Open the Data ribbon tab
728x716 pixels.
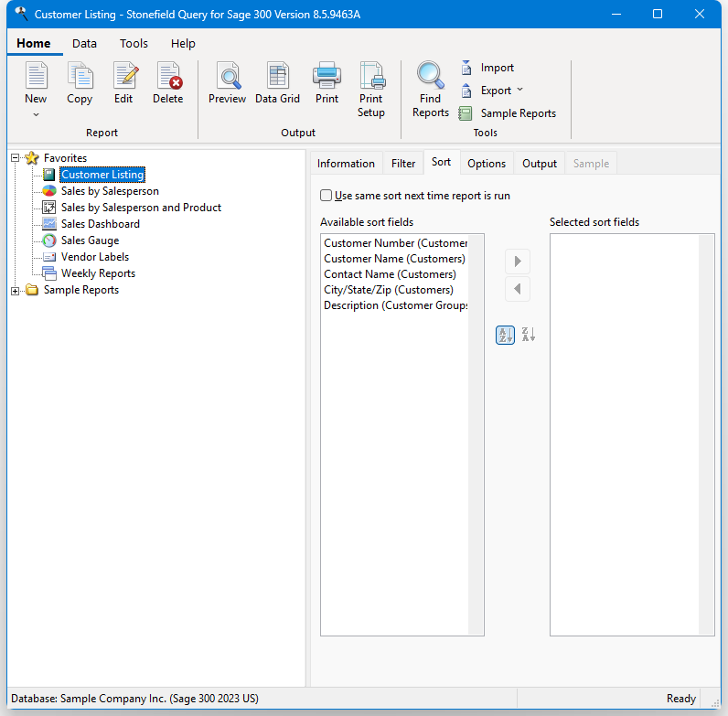[85, 43]
